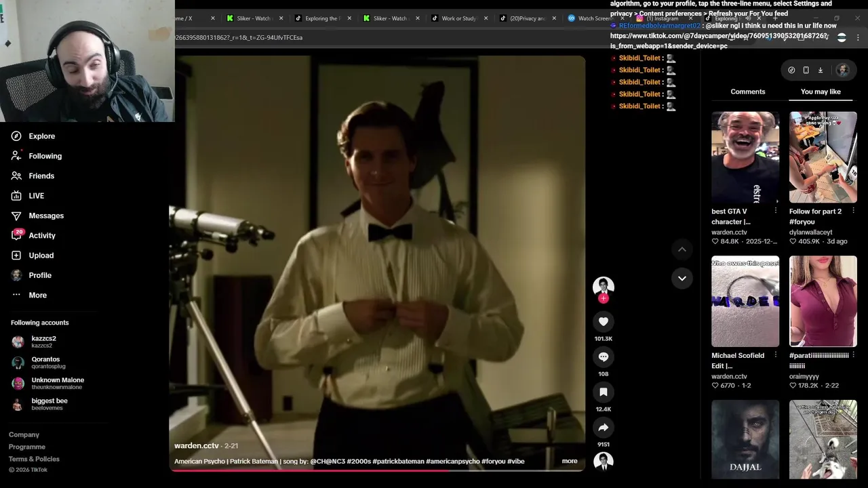Share the video using arrow icon
This screenshot has height=488, width=868.
604,427
